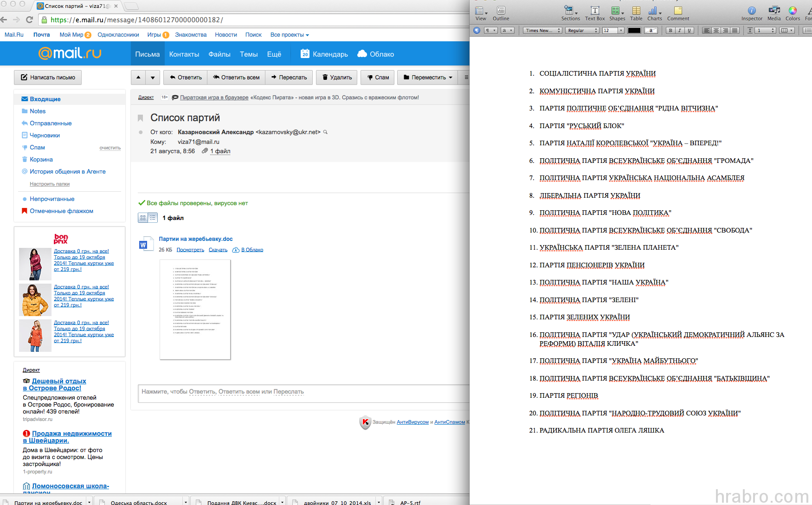Switch to the Контакты tab
This screenshot has width=812, height=505.
[x=184, y=54]
